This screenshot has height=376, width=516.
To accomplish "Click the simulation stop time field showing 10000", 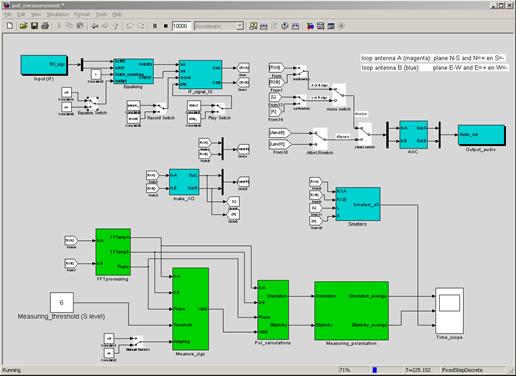I will pos(181,26).
